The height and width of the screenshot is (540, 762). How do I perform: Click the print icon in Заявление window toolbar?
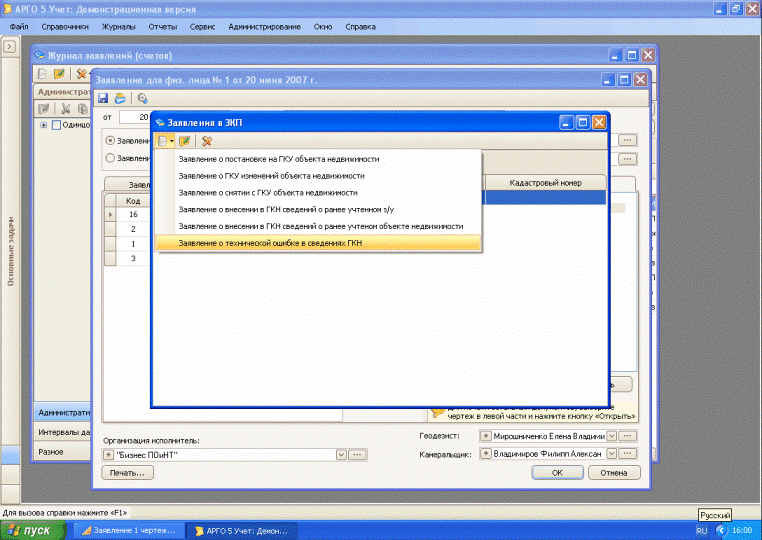coord(120,98)
